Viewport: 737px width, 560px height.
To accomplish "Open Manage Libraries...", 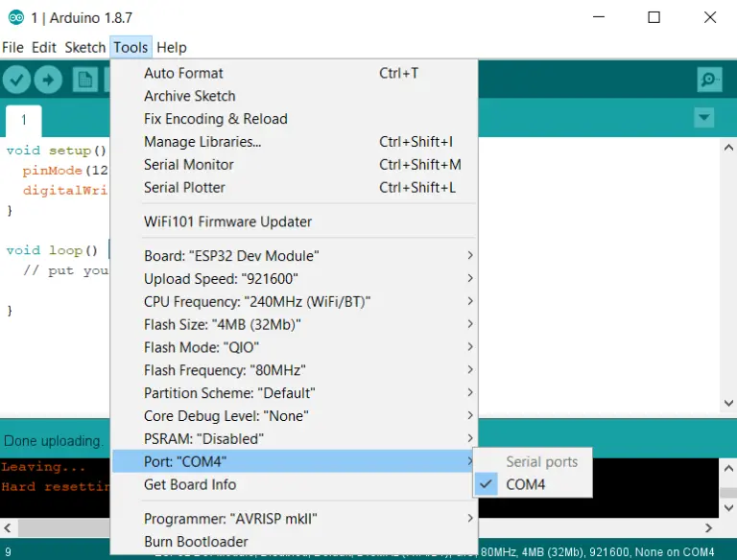I will (x=295, y=142).
